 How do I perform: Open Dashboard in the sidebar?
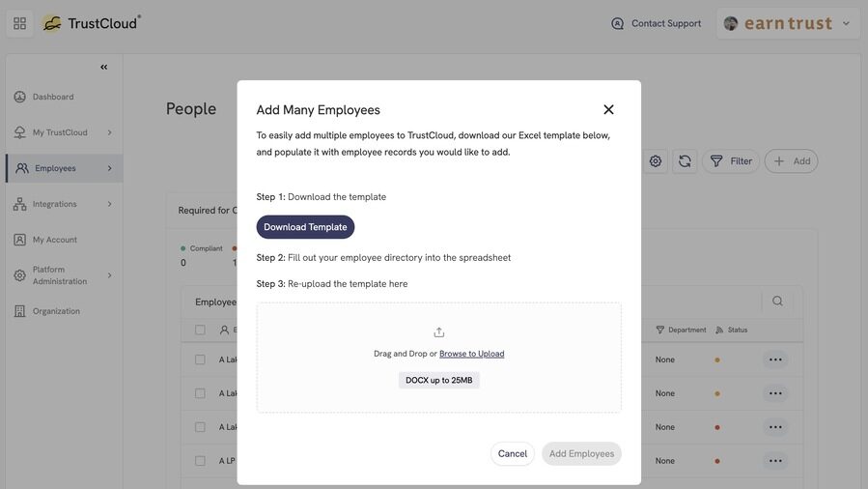[x=53, y=97]
